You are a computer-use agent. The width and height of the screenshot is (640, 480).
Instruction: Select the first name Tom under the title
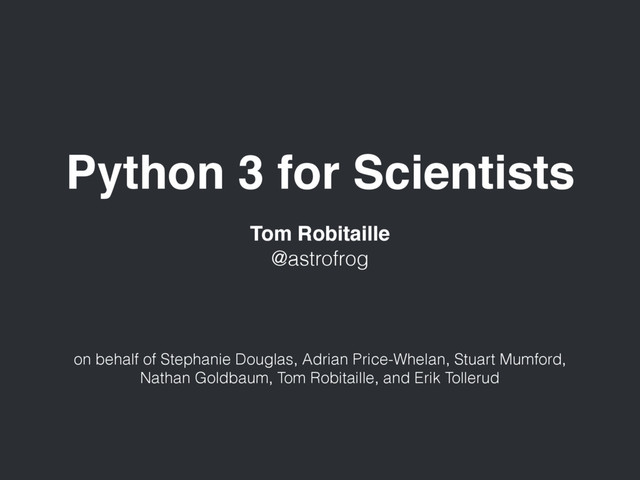point(271,233)
